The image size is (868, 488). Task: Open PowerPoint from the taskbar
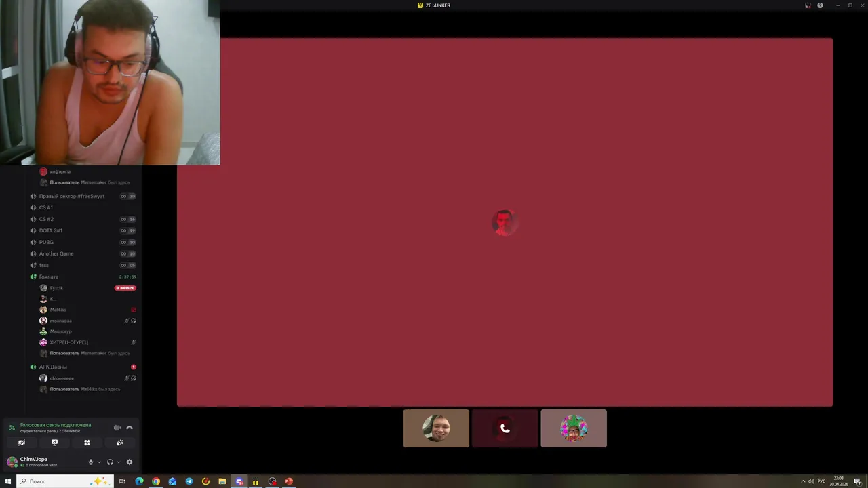click(x=289, y=481)
